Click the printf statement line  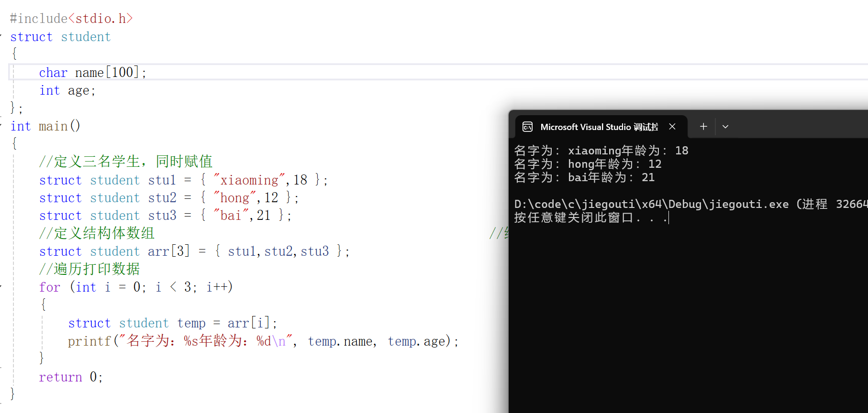pos(264,341)
